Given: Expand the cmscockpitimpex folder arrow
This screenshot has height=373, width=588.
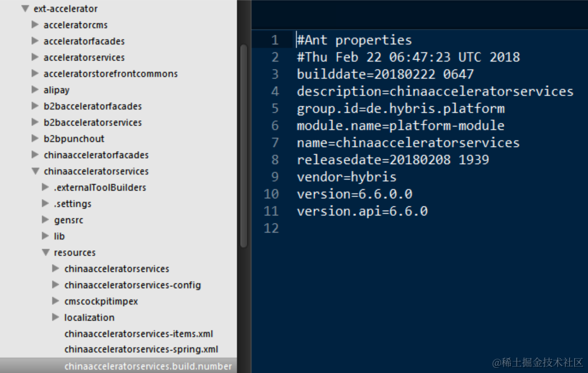Looking at the screenshot, I should tap(55, 301).
